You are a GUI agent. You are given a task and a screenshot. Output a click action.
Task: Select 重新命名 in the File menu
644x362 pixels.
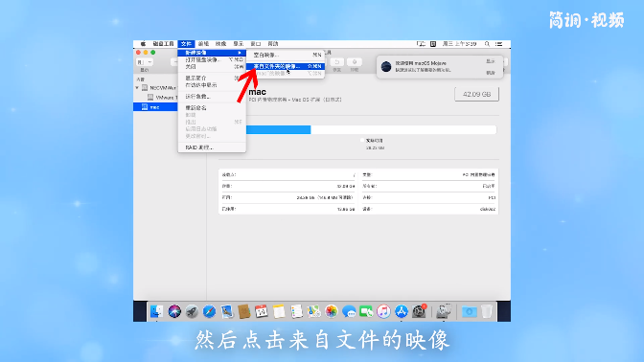(212, 108)
